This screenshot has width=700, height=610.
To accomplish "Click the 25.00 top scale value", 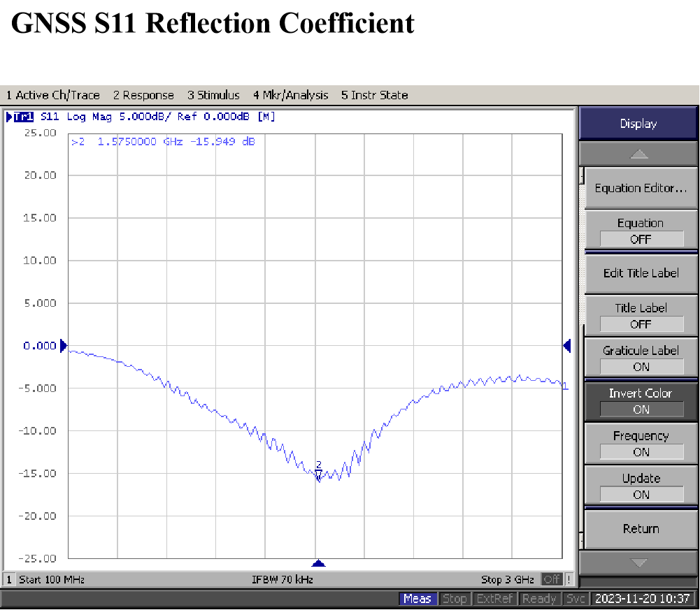I will point(40,133).
